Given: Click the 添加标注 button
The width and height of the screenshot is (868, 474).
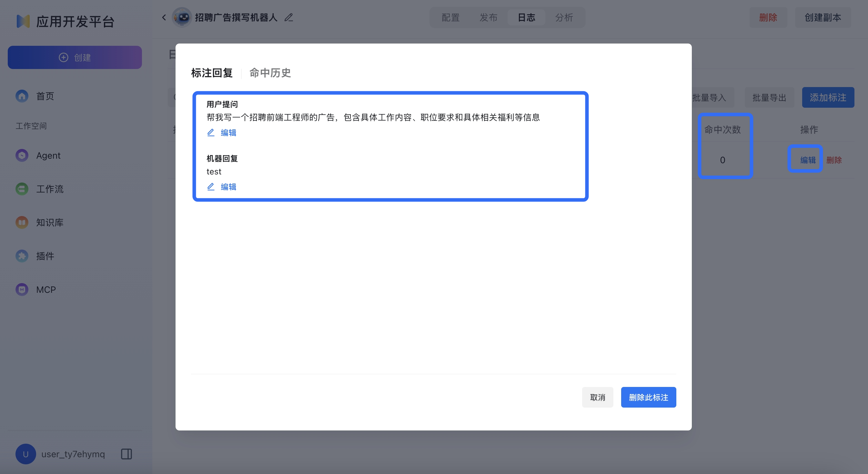Looking at the screenshot, I should pos(828,97).
